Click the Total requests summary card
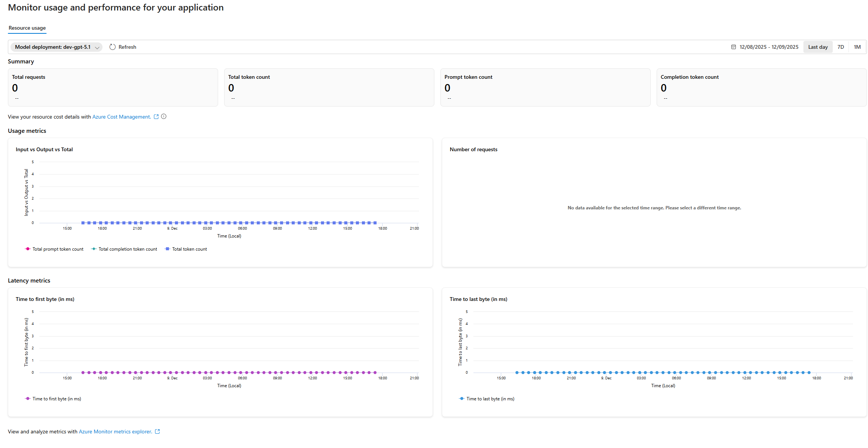Viewport: 868px width, 448px height. (113, 87)
